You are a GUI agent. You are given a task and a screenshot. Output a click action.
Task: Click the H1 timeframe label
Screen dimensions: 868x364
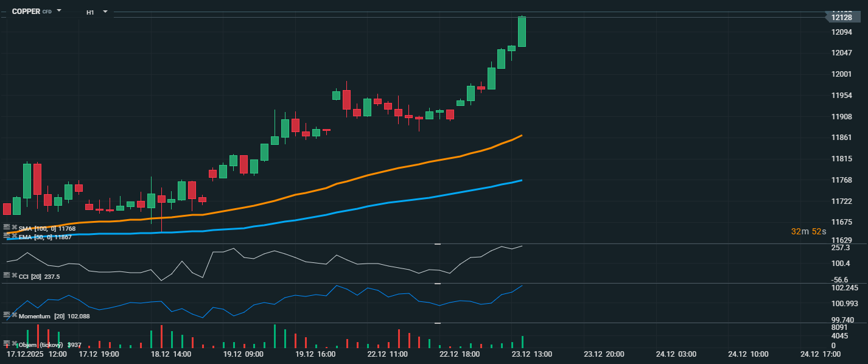pos(90,12)
